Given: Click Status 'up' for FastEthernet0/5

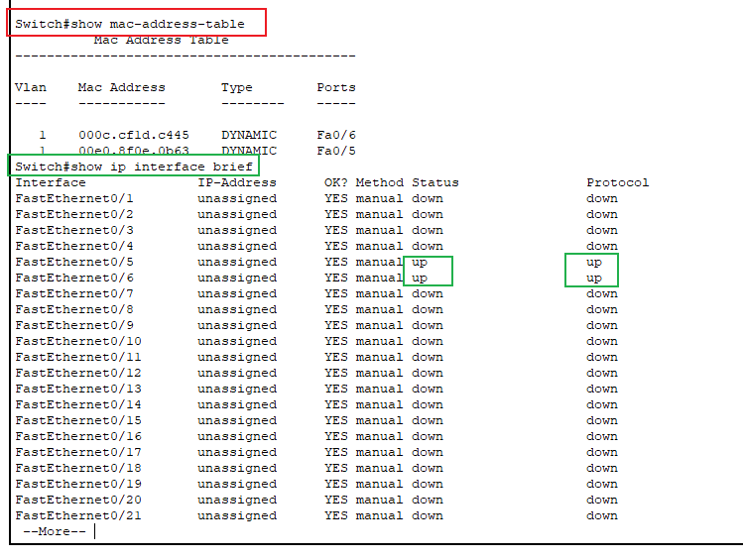Looking at the screenshot, I should [x=420, y=263].
